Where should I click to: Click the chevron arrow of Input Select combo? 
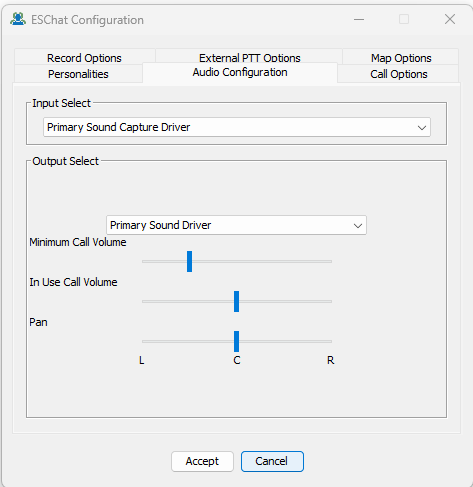[x=422, y=128]
